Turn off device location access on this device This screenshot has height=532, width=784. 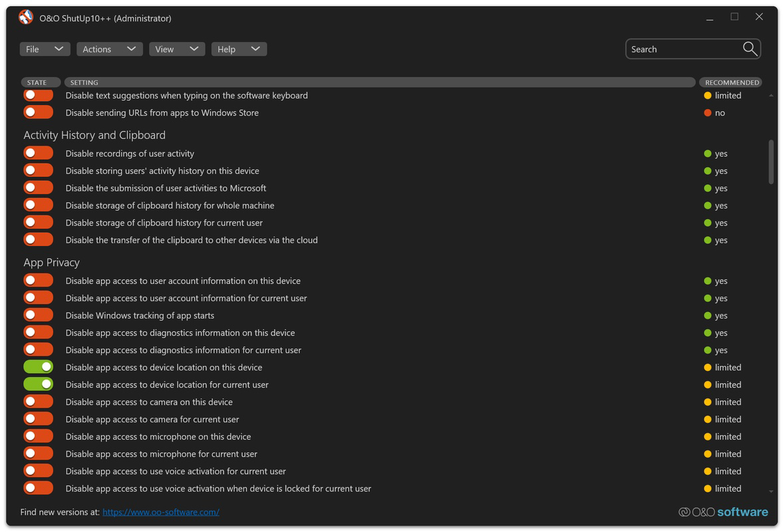pyautogui.click(x=38, y=366)
